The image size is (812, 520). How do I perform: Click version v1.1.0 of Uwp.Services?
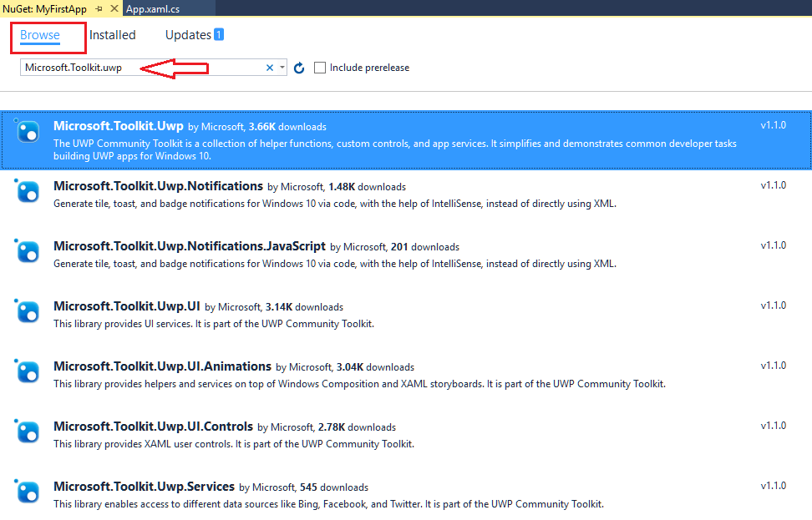click(x=774, y=485)
